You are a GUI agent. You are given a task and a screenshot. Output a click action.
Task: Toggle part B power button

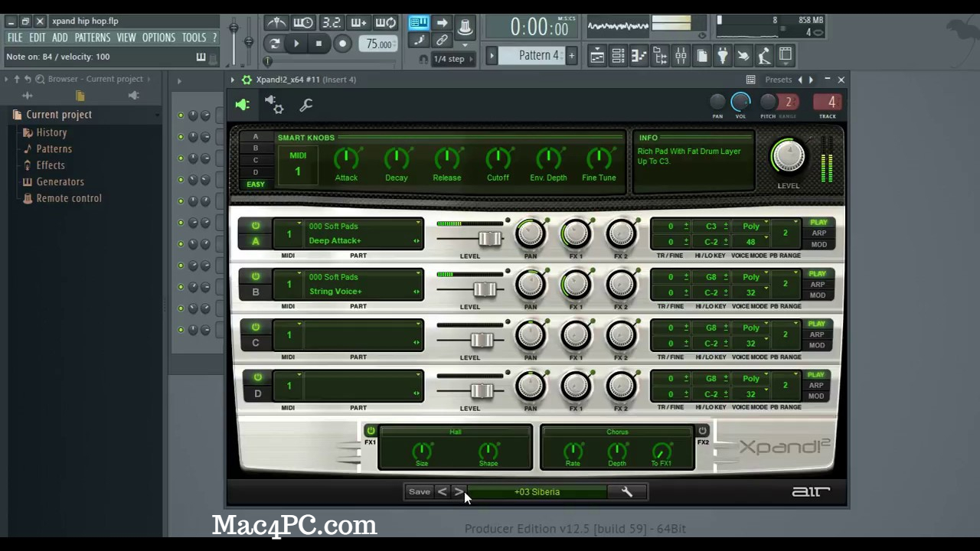256,276
